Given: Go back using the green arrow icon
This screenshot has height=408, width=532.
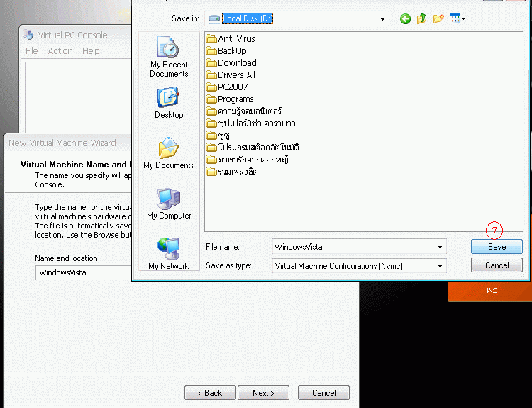Looking at the screenshot, I should point(405,18).
